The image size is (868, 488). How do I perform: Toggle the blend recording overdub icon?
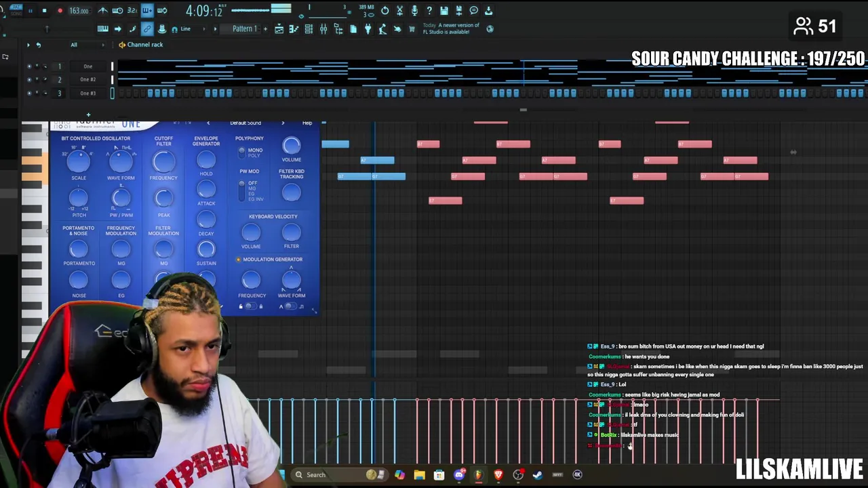(x=147, y=11)
